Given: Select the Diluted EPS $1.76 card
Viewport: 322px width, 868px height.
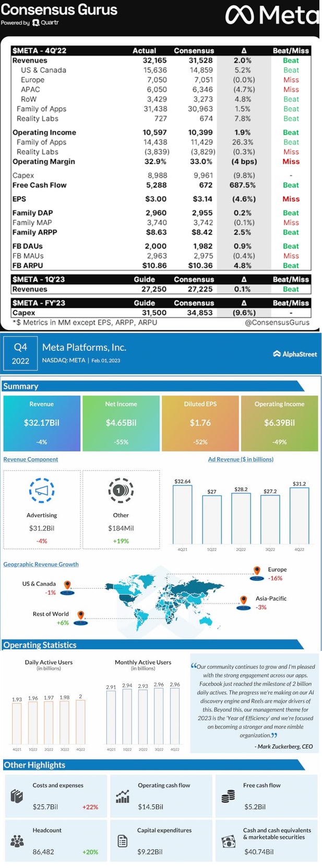Looking at the screenshot, I should (200, 423).
